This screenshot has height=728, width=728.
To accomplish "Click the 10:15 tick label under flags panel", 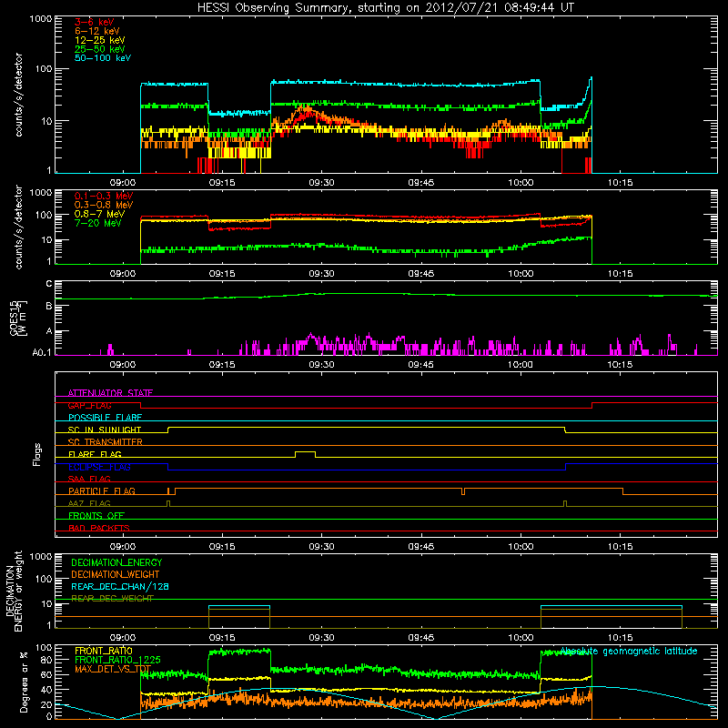I will (621, 547).
